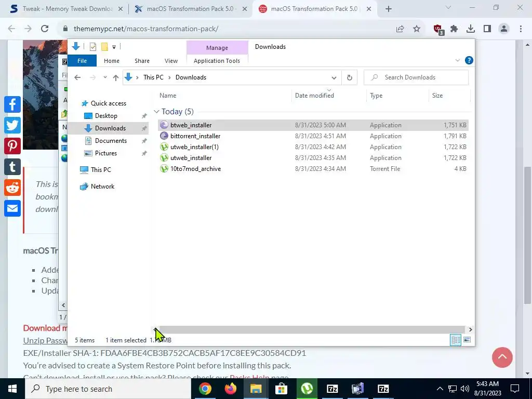Launch Firefox from the taskbar

[x=230, y=389]
